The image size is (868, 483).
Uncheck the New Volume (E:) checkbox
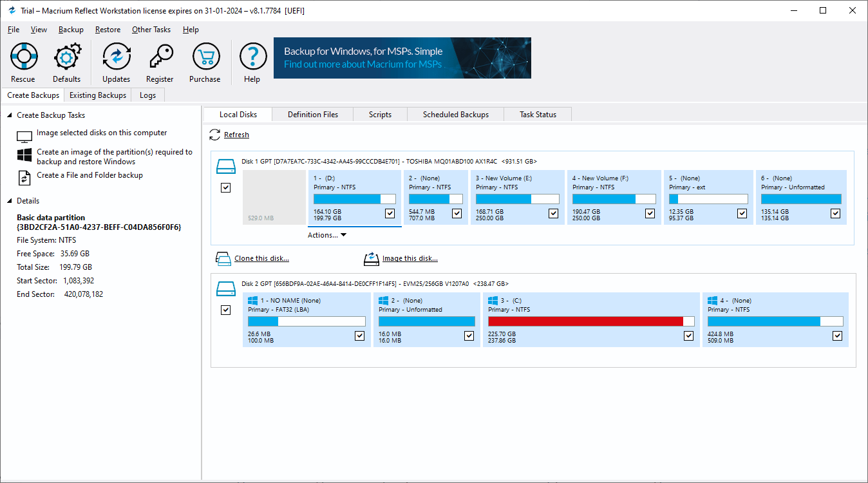pyautogui.click(x=553, y=213)
